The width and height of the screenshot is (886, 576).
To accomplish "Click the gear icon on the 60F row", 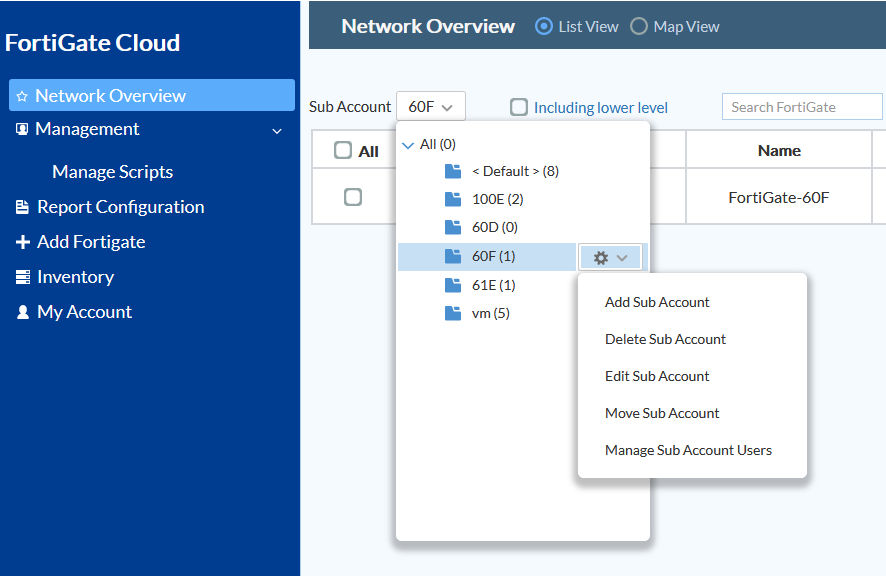I will click(x=601, y=258).
